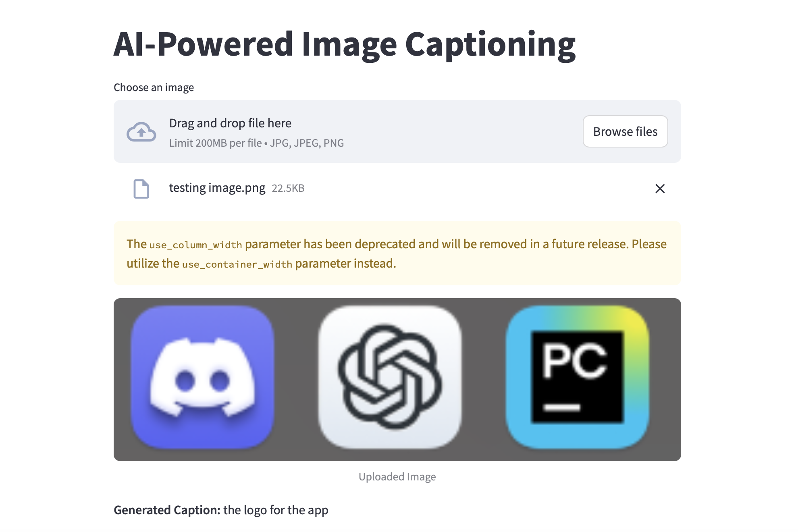
Task: Click the Choose an image label
Action: 154,87
